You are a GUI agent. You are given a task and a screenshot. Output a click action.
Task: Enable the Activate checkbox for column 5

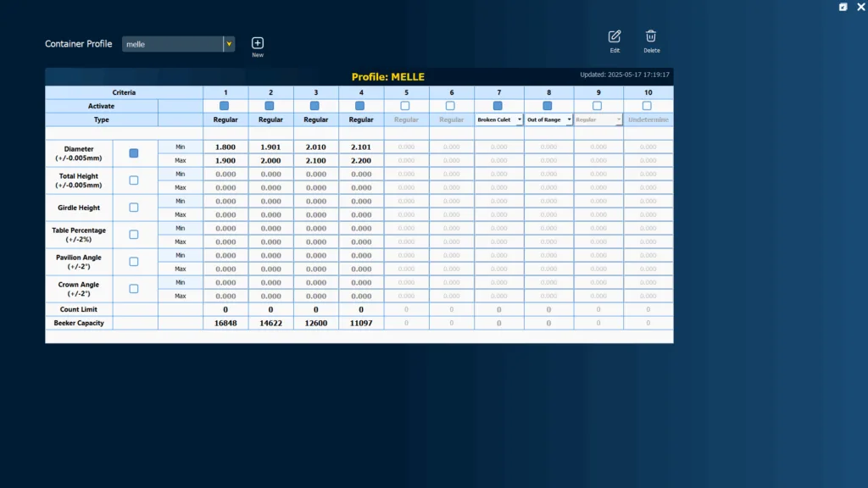click(405, 106)
